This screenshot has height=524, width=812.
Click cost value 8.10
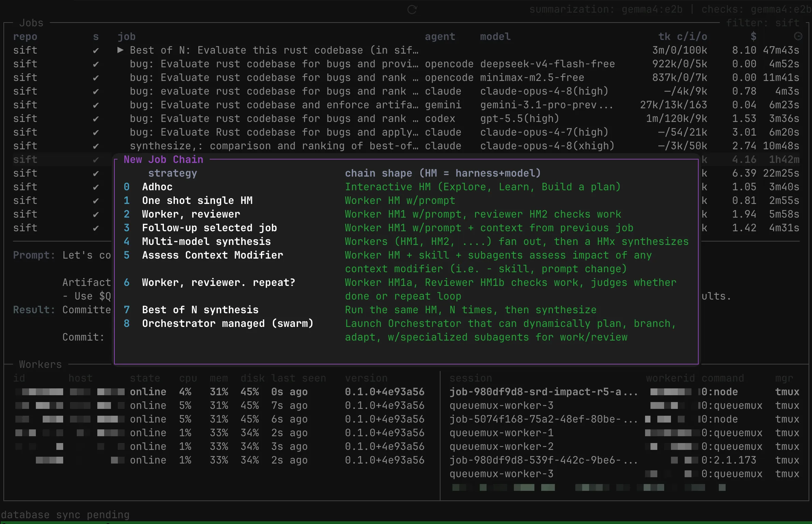point(744,50)
